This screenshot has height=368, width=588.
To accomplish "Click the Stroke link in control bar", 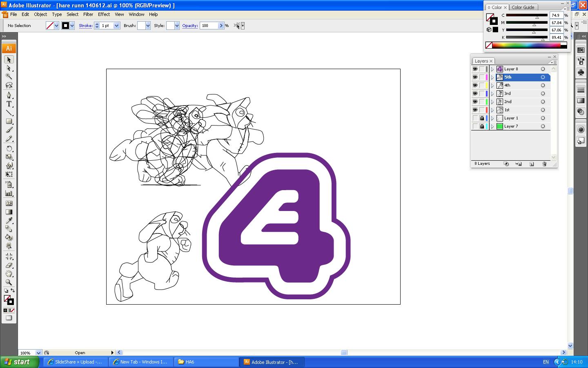I will (x=85, y=26).
